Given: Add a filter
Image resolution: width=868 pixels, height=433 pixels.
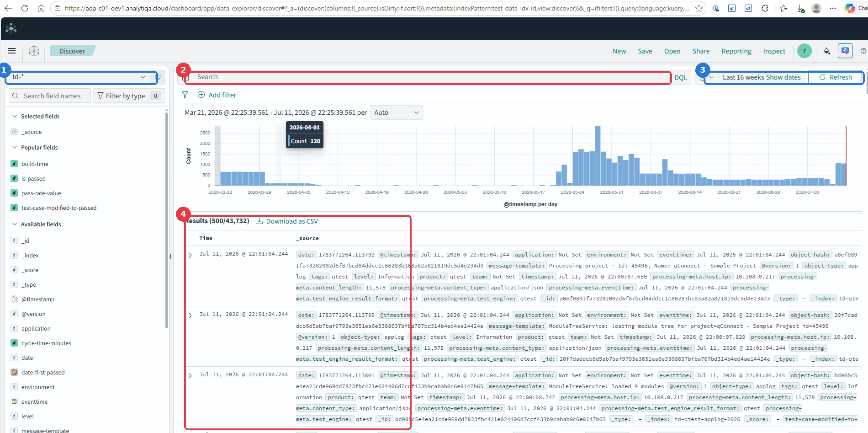Looking at the screenshot, I should (x=217, y=95).
